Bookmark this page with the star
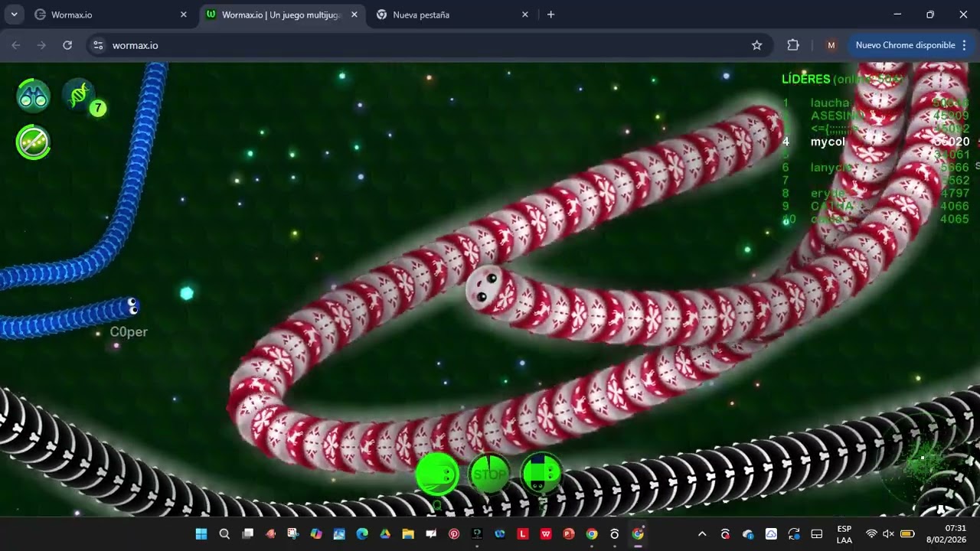Viewport: 980px width, 551px height. 757,45
